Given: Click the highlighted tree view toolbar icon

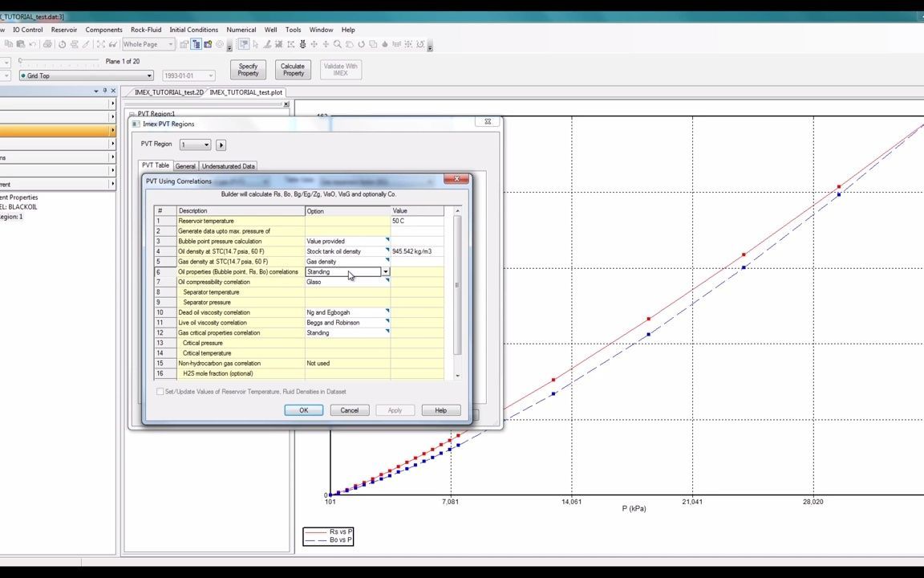Looking at the screenshot, I should pyautogui.click(x=197, y=44).
